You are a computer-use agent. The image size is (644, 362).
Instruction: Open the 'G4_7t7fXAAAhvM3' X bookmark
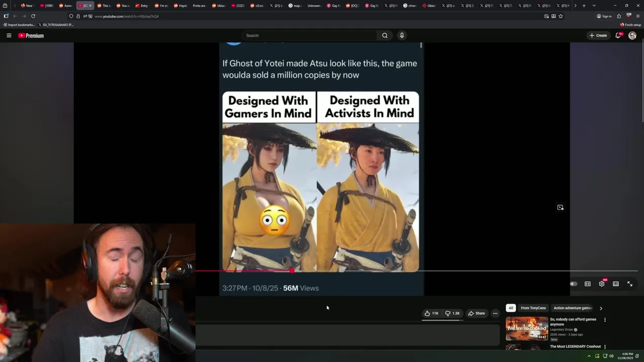(56, 25)
